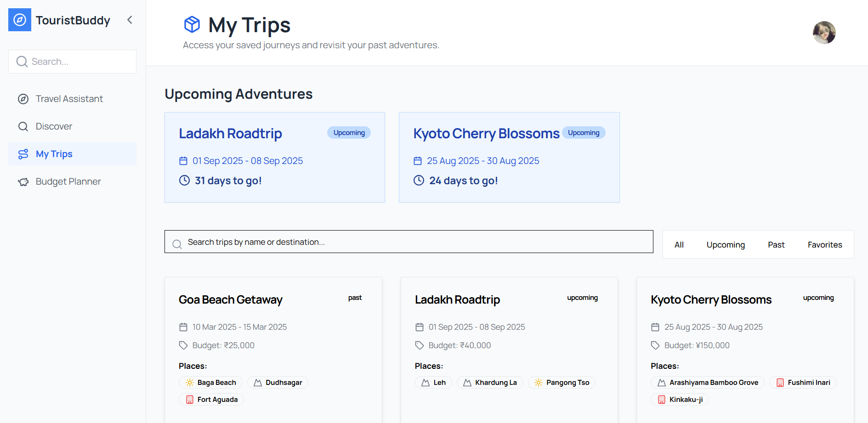868x423 pixels.
Task: Select the My Trips route icon
Action: click(x=23, y=154)
